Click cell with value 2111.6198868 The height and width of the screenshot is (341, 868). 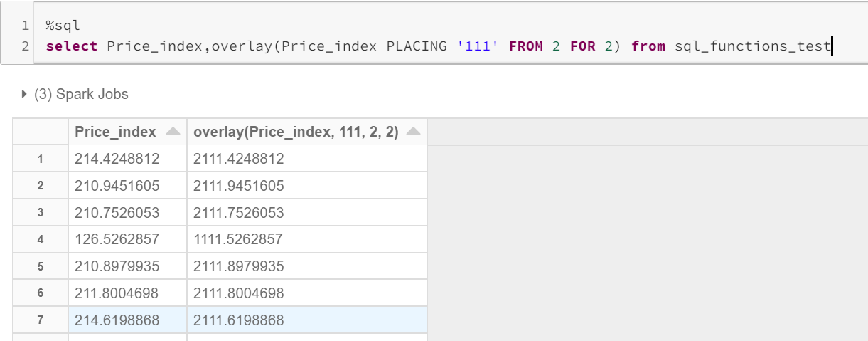coord(238,320)
